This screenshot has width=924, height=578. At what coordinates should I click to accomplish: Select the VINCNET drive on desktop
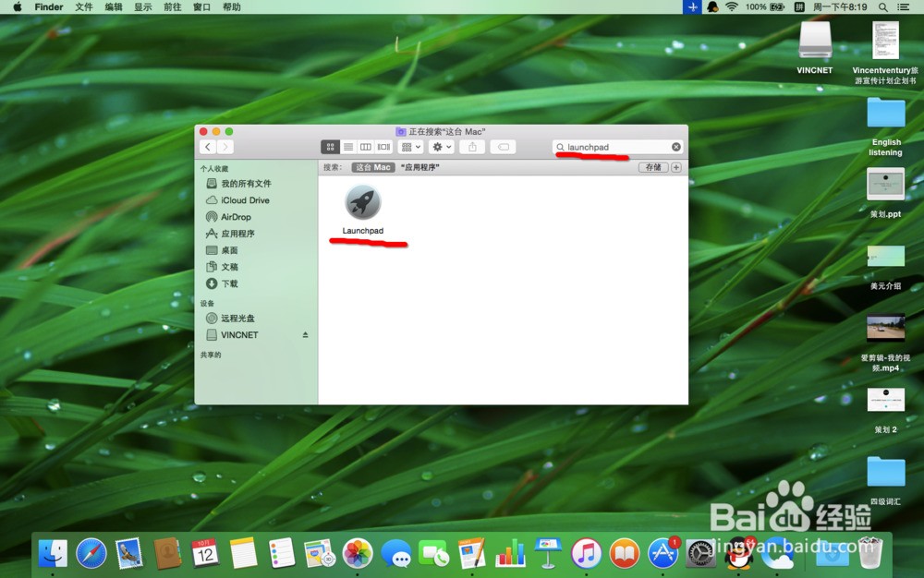(815, 48)
